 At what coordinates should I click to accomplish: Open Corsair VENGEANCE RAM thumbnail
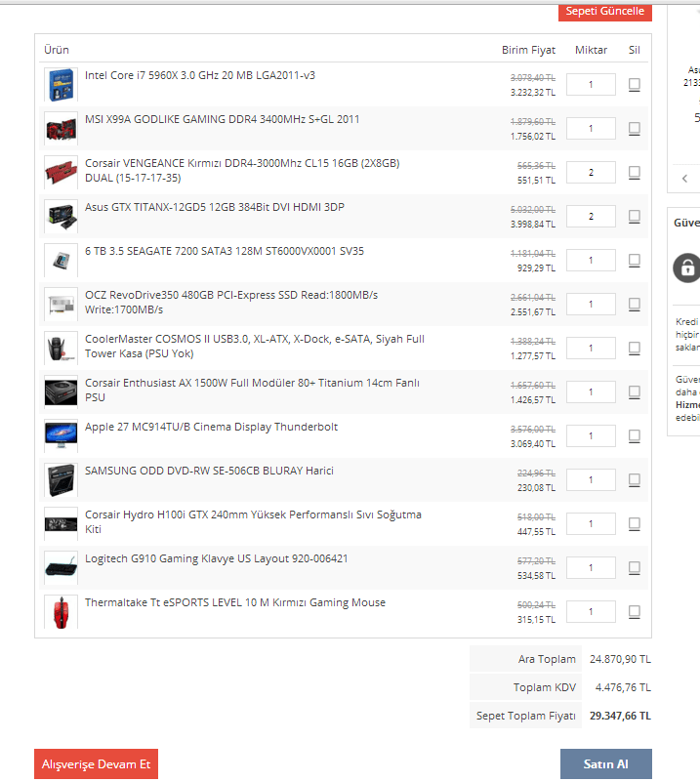(x=61, y=172)
